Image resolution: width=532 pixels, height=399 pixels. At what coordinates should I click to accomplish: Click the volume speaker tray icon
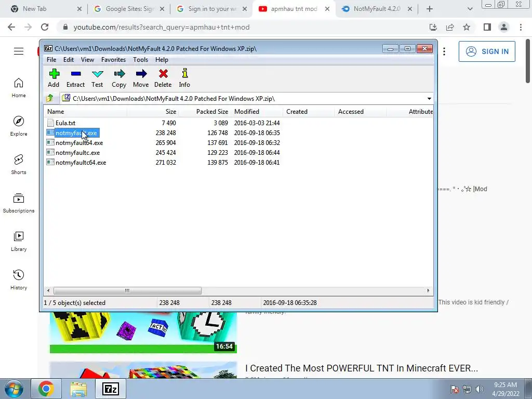click(480, 389)
